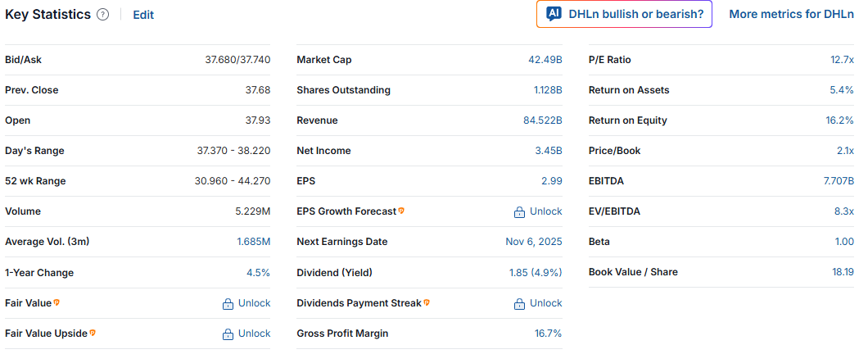Click the P/E Ratio value 12.7x

pyautogui.click(x=842, y=60)
